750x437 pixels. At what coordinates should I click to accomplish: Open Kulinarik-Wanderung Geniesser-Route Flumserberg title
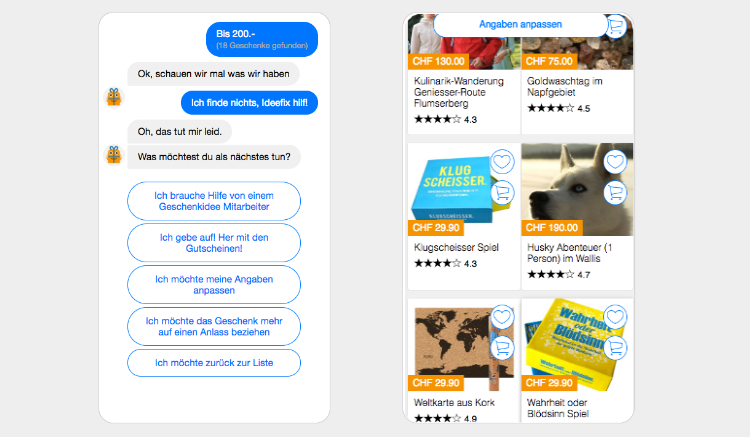[x=459, y=92]
